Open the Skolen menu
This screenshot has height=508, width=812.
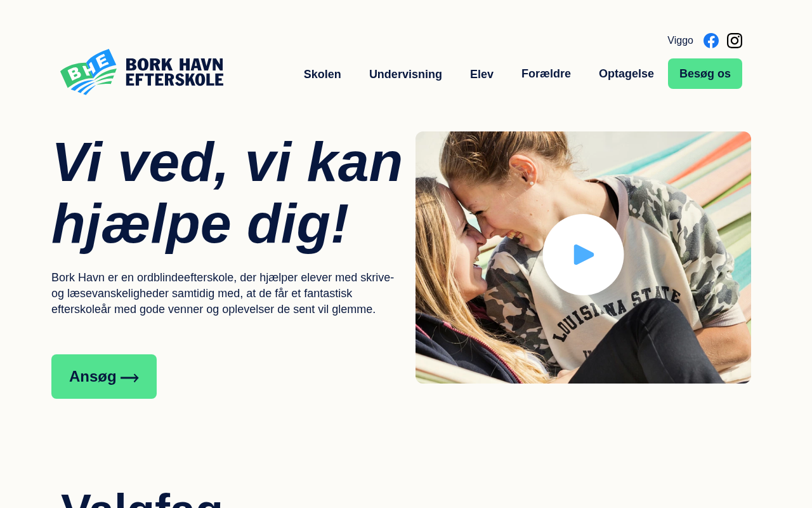322,74
